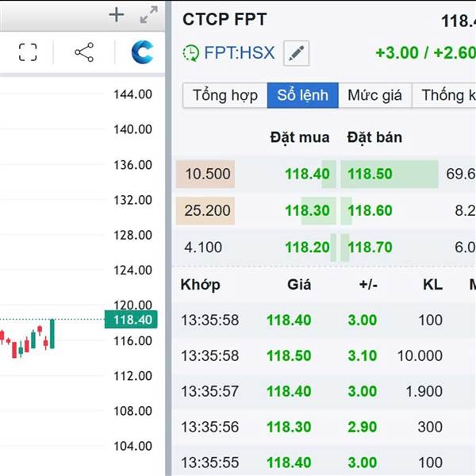Click bid price 118.20 in Đặt mua column
This screenshot has width=476, height=476.
(x=307, y=247)
